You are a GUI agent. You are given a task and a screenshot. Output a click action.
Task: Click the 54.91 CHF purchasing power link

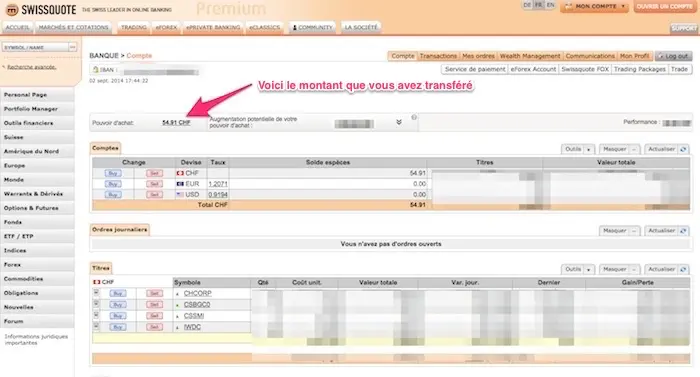[x=176, y=123]
